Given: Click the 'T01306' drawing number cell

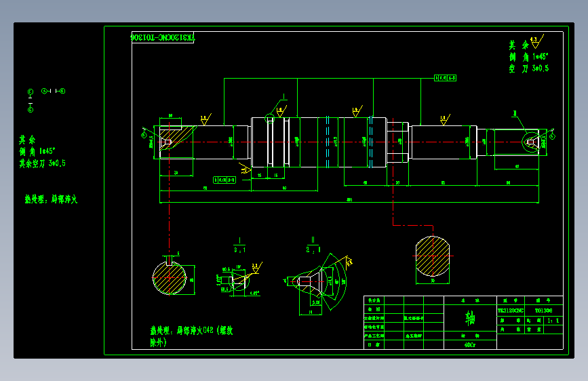Looking at the screenshot, I should tap(543, 310).
